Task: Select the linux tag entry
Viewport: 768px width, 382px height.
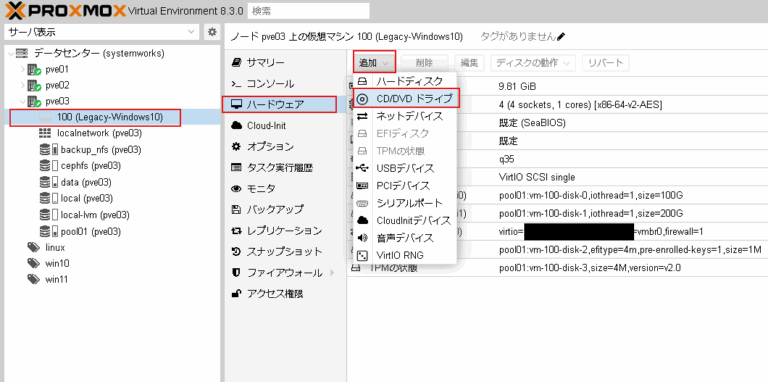Action: (55, 247)
